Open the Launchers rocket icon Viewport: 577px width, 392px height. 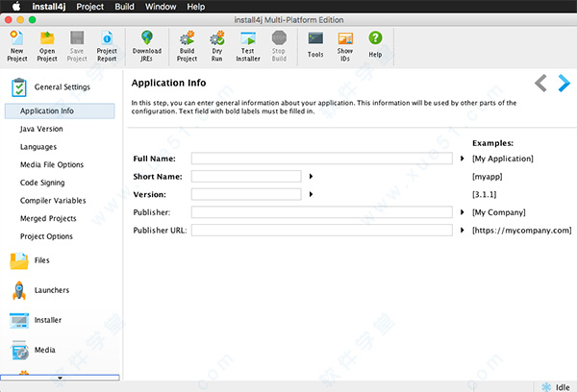[x=19, y=290]
